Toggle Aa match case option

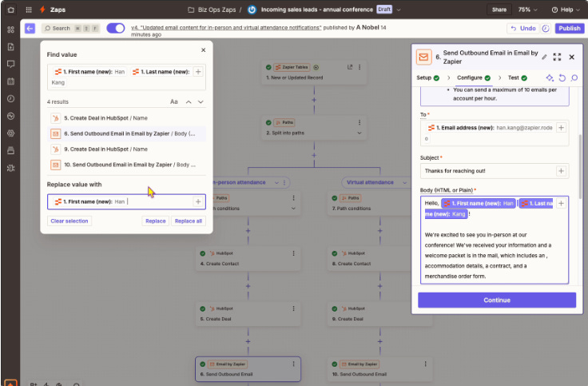tap(174, 101)
